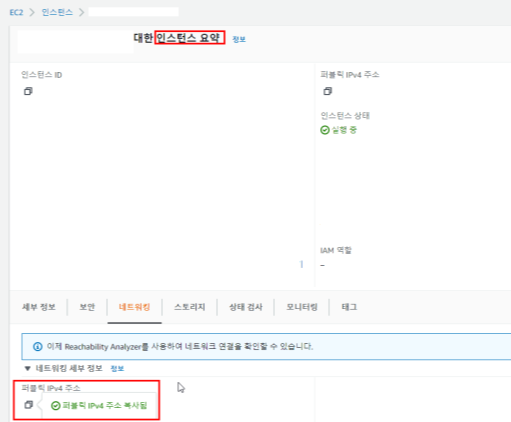
Task: Click 퍼블릭 IPv4 주소 복사됨 confirmation tooltip
Action: click(99, 406)
